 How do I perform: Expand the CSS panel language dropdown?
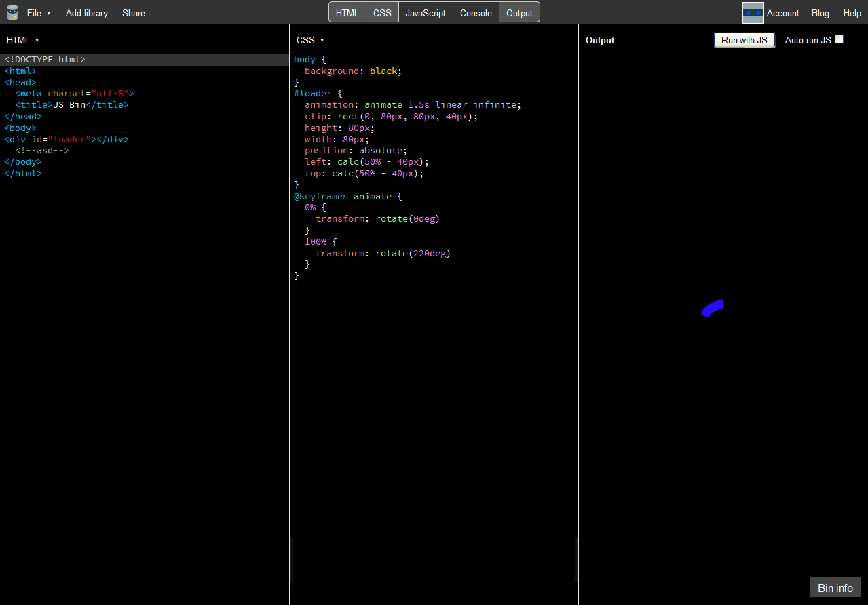(311, 40)
